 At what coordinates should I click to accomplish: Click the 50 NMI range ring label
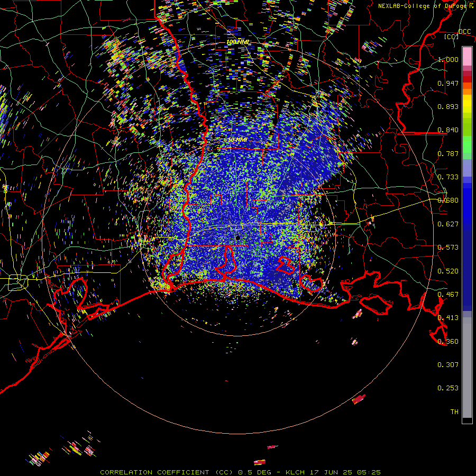tap(237, 140)
